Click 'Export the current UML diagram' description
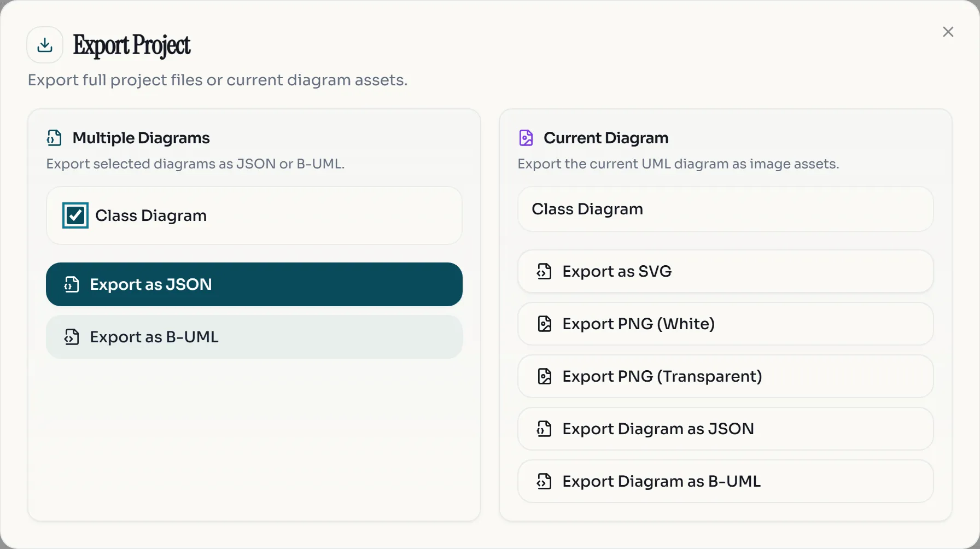Image resolution: width=980 pixels, height=549 pixels. point(678,164)
